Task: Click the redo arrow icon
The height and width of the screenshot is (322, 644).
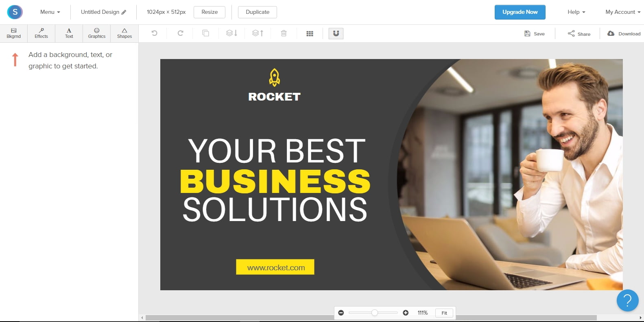Action: pos(180,33)
